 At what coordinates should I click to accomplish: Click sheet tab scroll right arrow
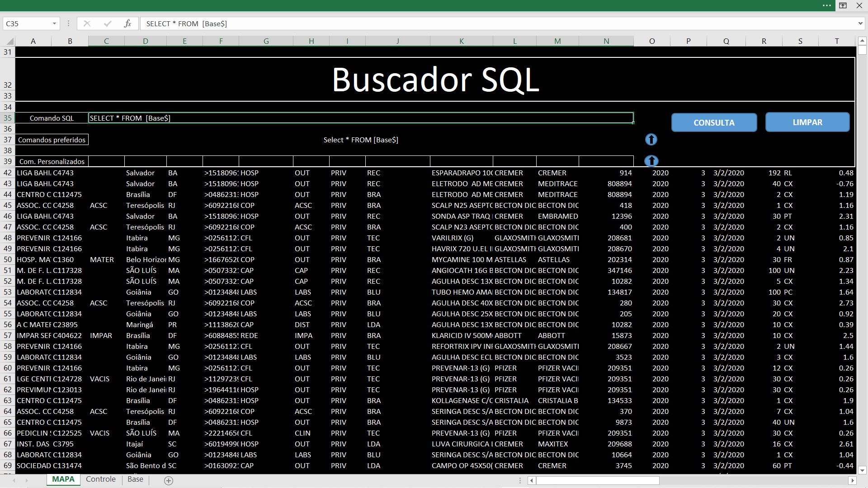pyautogui.click(x=27, y=480)
